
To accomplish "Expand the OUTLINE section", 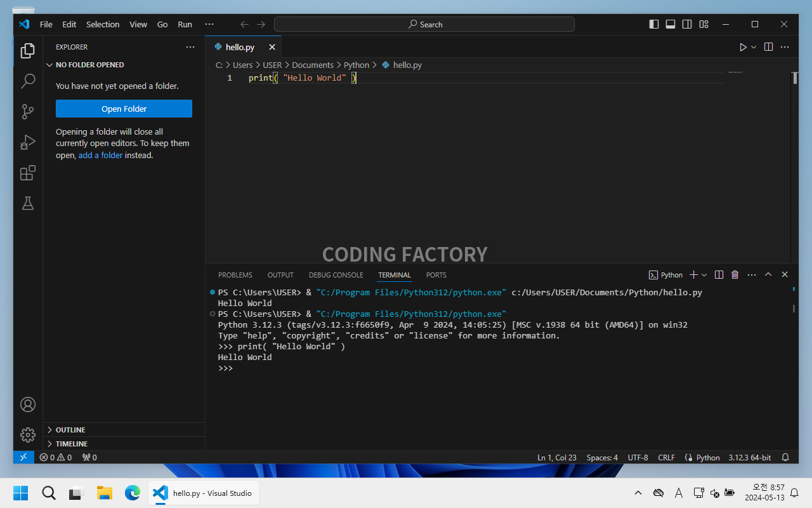I will [x=70, y=430].
